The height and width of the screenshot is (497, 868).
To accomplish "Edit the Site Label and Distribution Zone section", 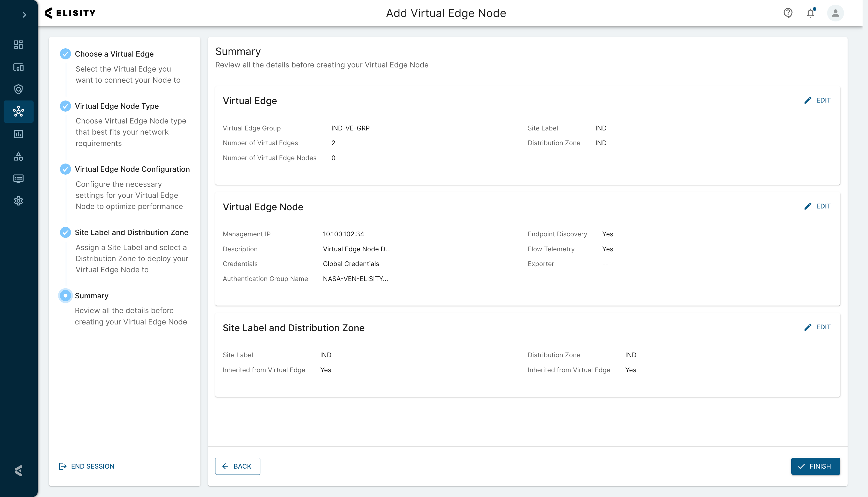I will click(x=817, y=327).
